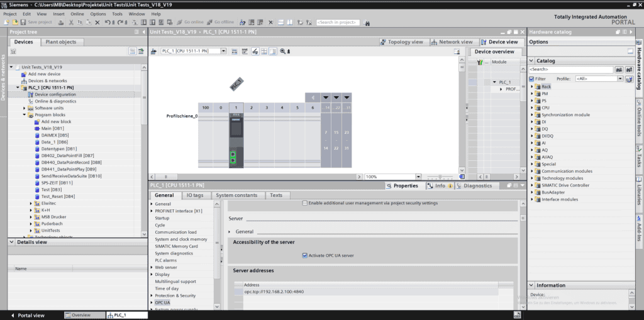Collapse the Details view panel
The width and height of the screenshot is (644, 320).
pos(13,243)
